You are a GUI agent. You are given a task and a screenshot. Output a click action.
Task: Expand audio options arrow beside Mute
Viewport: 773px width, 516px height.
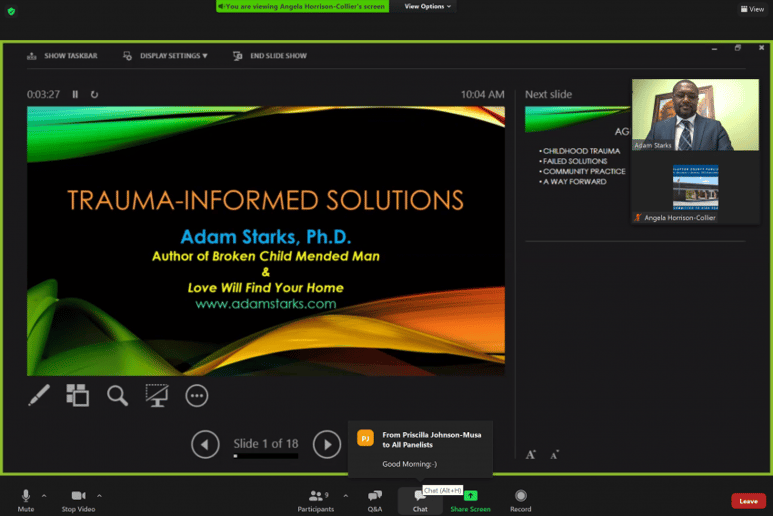[44, 496]
